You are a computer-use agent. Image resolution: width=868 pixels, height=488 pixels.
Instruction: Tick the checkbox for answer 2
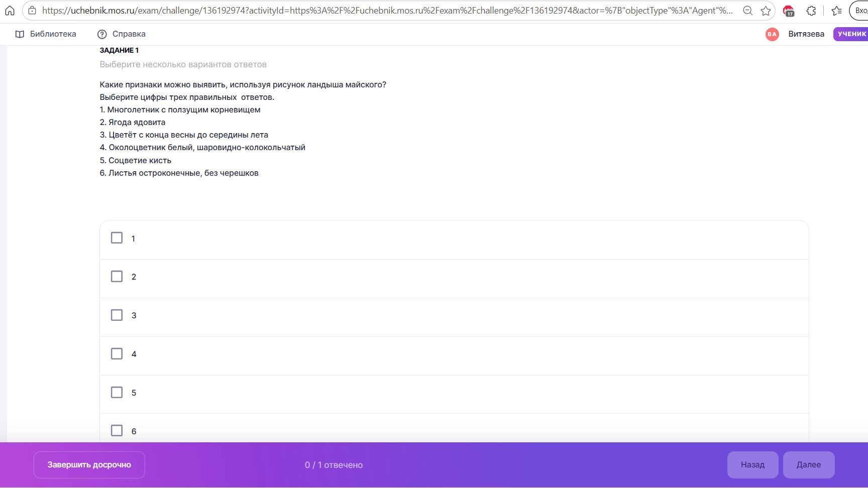(x=117, y=277)
